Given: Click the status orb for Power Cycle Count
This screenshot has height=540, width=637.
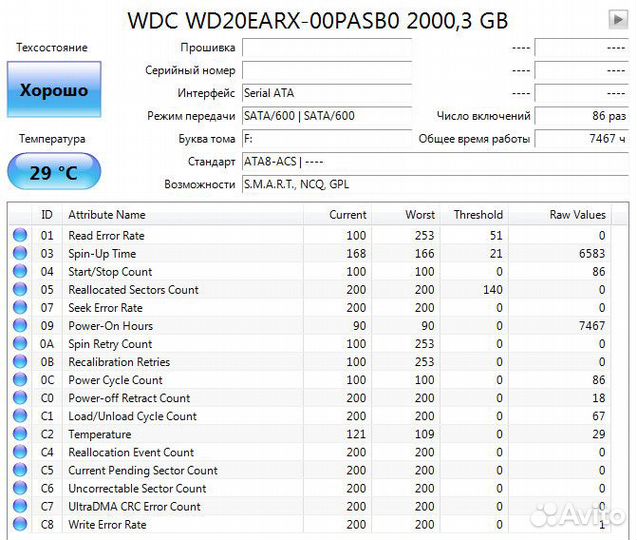Looking at the screenshot, I should [x=20, y=380].
